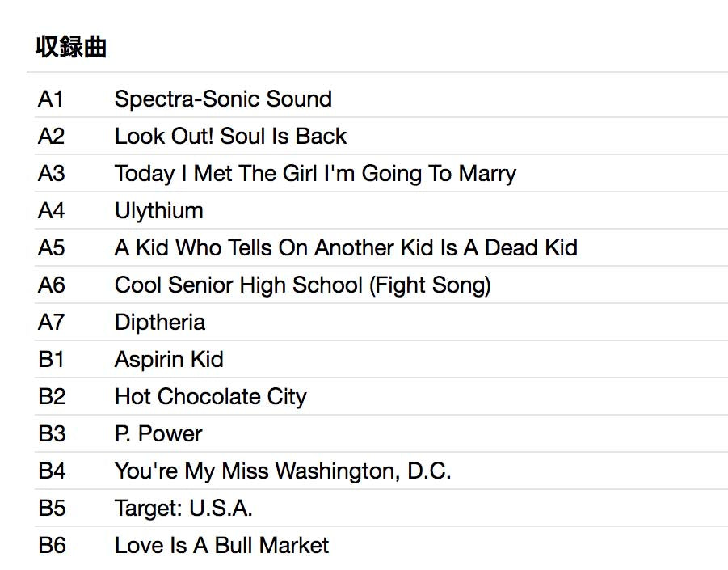Select the P. Power track
Viewport: 728px width, 570px height.
(158, 433)
